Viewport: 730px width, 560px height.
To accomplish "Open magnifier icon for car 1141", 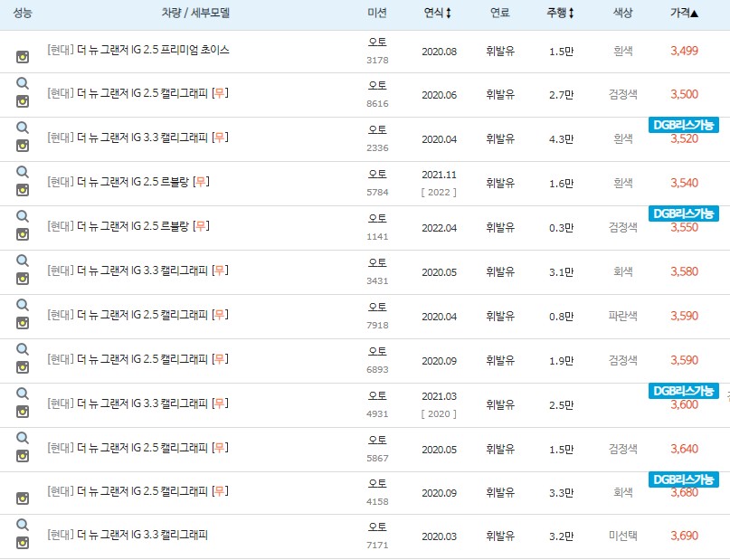I will (23, 216).
